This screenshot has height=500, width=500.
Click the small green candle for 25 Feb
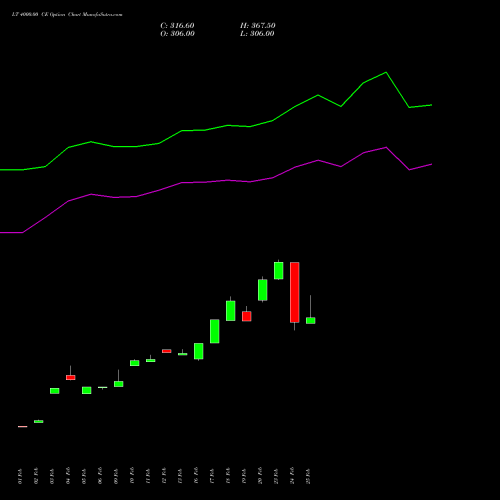point(311,321)
